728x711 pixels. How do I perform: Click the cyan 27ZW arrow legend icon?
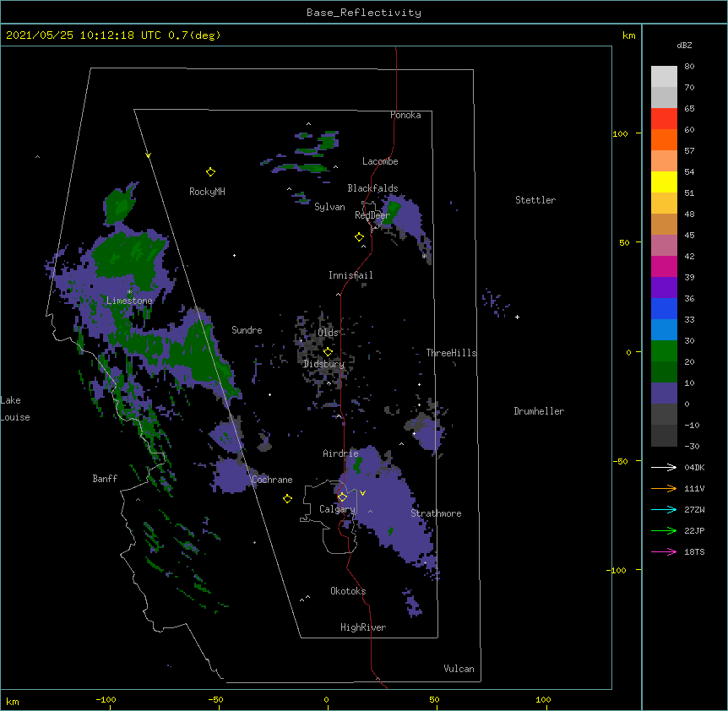(x=664, y=509)
